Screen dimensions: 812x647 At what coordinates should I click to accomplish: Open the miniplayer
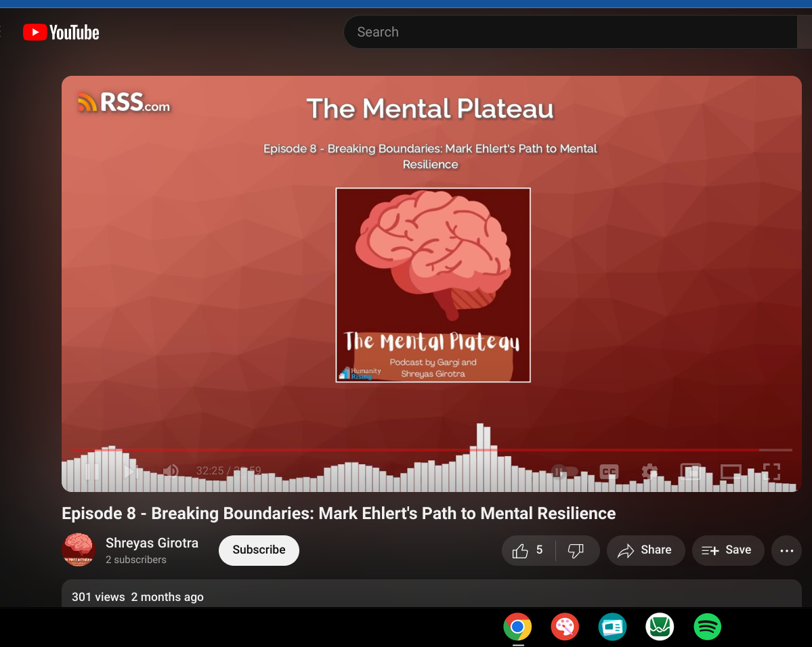point(690,471)
